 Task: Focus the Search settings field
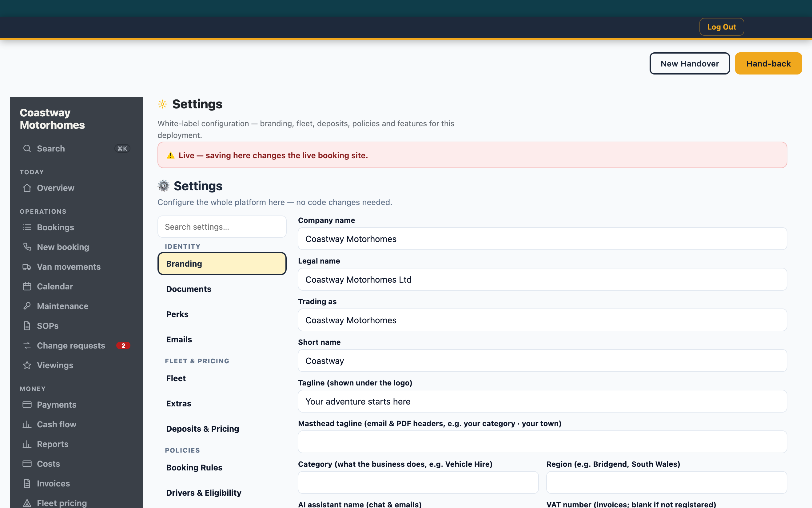pos(222,227)
